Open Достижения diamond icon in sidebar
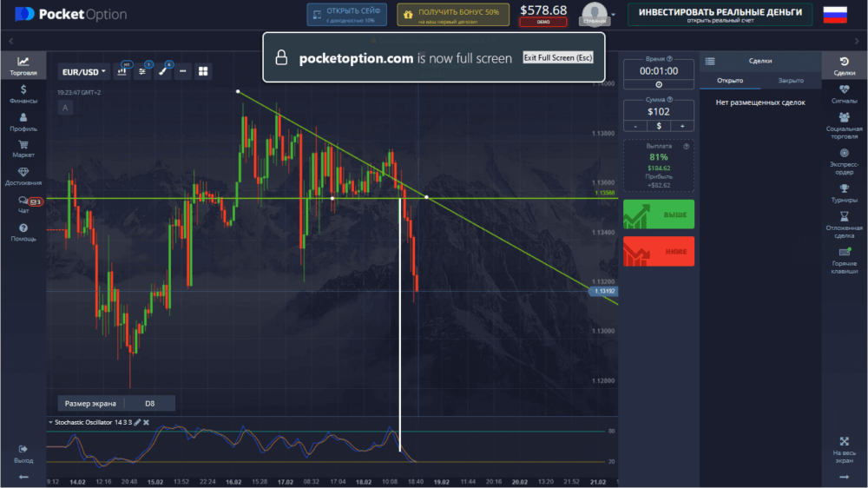Screen dimensions: 868x488 [x=23, y=176]
